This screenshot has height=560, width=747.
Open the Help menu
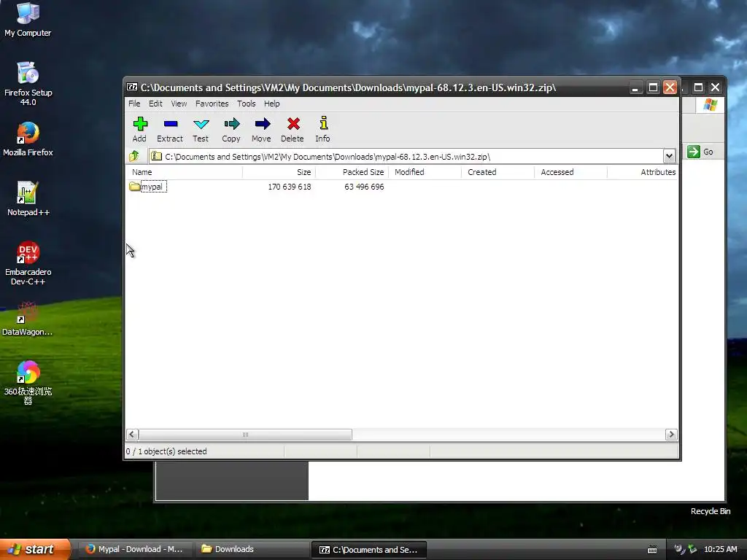click(x=272, y=104)
